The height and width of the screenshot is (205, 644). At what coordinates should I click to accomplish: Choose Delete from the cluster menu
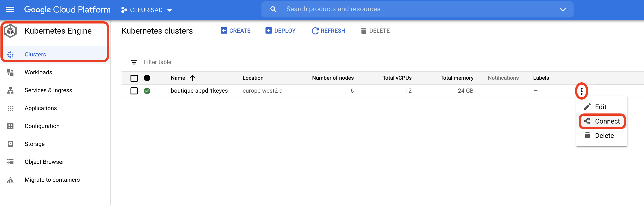coord(601,135)
